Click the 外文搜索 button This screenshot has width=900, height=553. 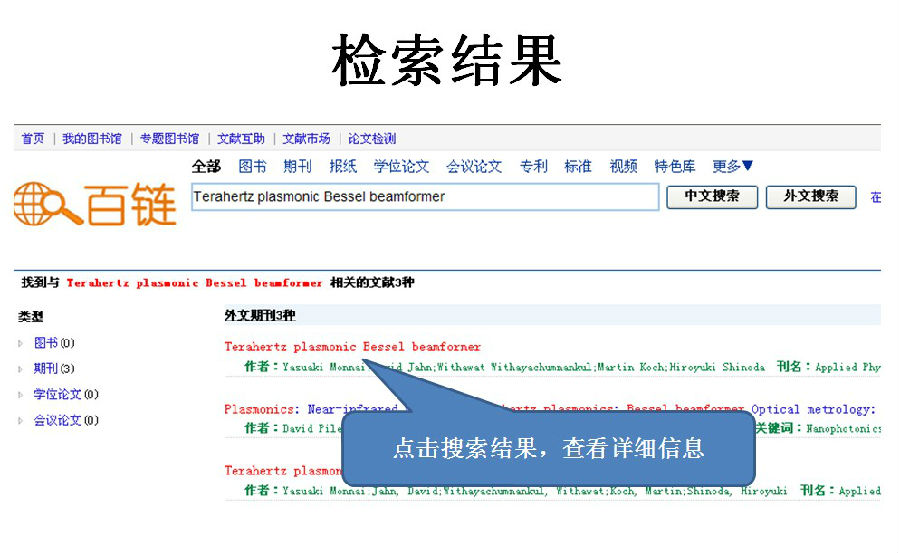tap(811, 196)
